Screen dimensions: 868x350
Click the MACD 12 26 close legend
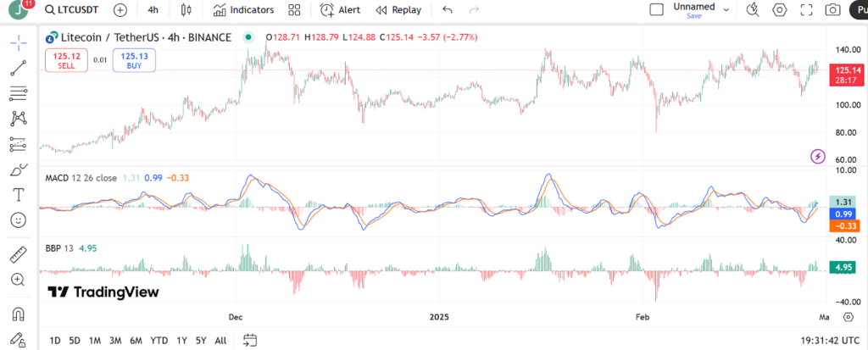pyautogui.click(x=81, y=178)
